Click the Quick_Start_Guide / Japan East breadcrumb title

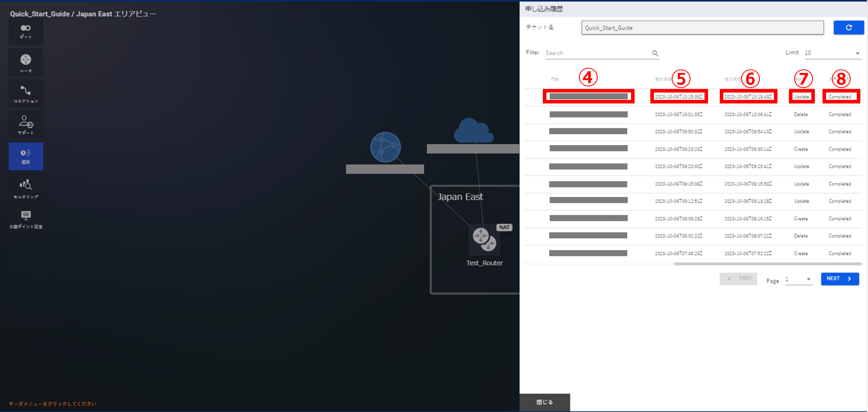point(83,14)
